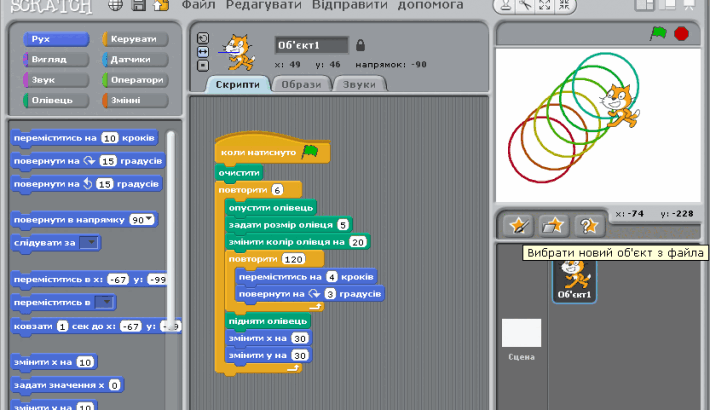The width and height of the screenshot is (710, 410).
Task: Switch to full stage layout
Action: 668,5
